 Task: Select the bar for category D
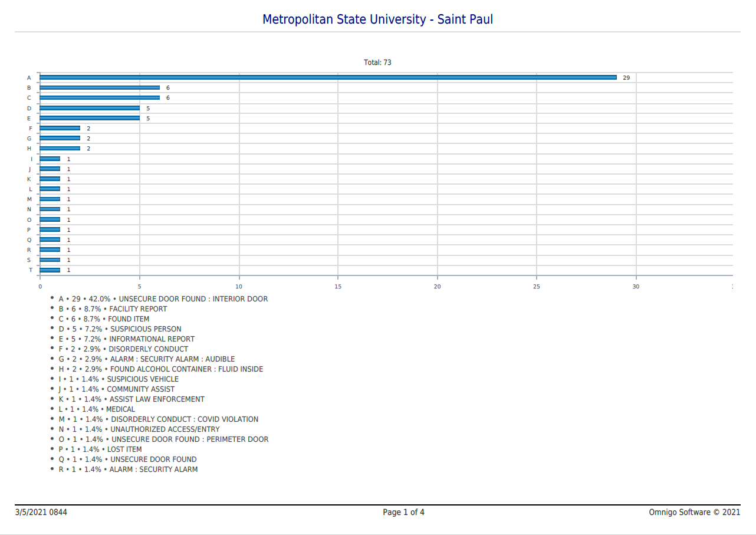point(90,108)
